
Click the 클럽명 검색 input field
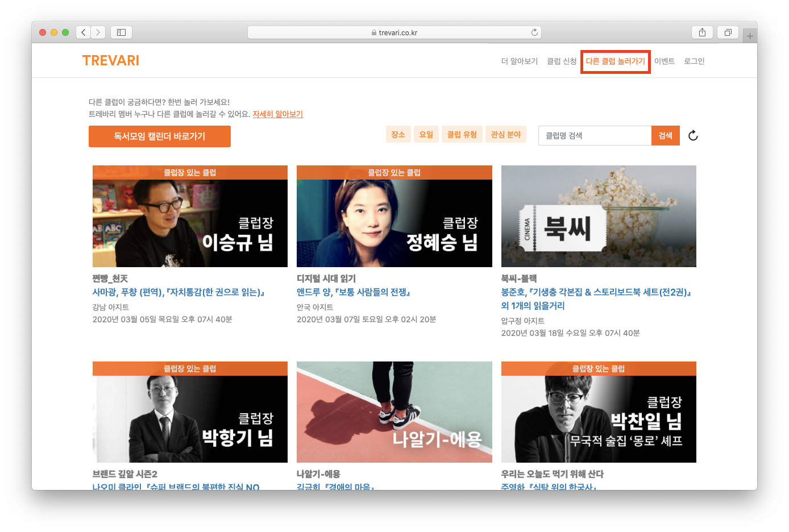(x=595, y=135)
